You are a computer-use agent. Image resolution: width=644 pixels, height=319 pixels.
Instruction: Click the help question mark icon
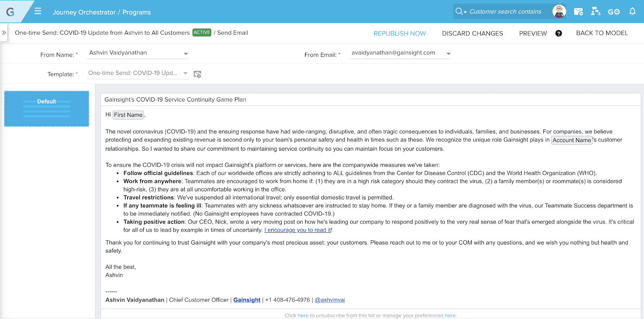[x=559, y=33]
